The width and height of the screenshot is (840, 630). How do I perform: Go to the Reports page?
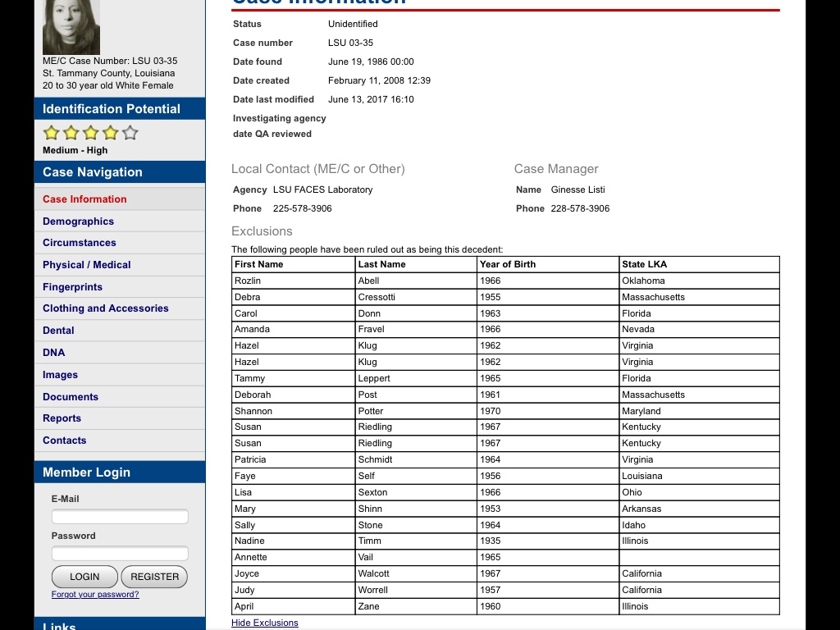[x=62, y=418]
